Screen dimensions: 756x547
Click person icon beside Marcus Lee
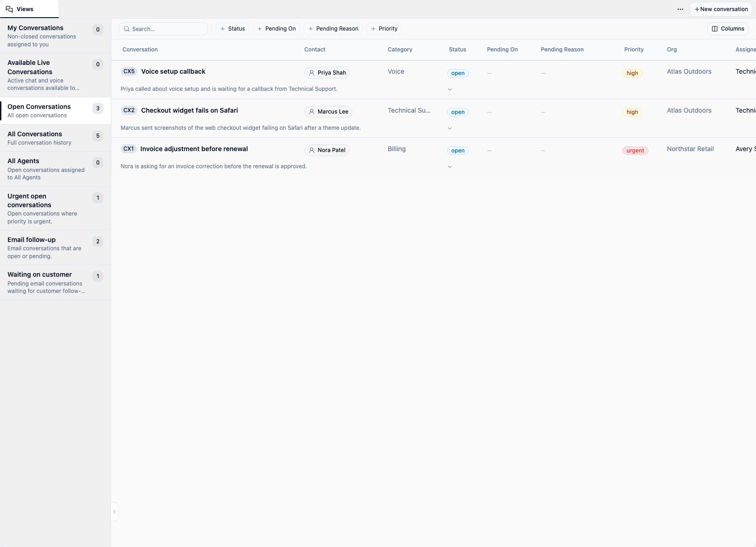[312, 112]
